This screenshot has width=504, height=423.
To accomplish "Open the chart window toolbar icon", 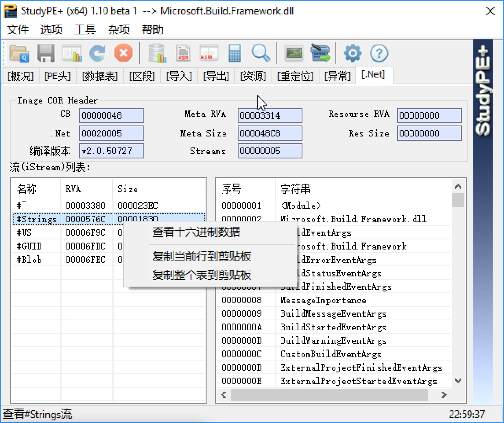I will (72, 53).
